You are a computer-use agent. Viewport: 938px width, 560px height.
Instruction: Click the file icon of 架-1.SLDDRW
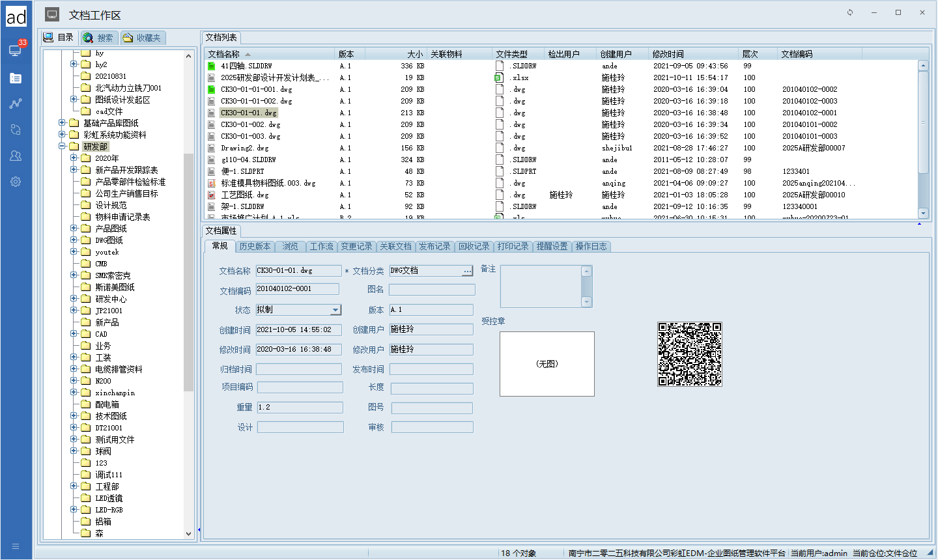point(211,206)
